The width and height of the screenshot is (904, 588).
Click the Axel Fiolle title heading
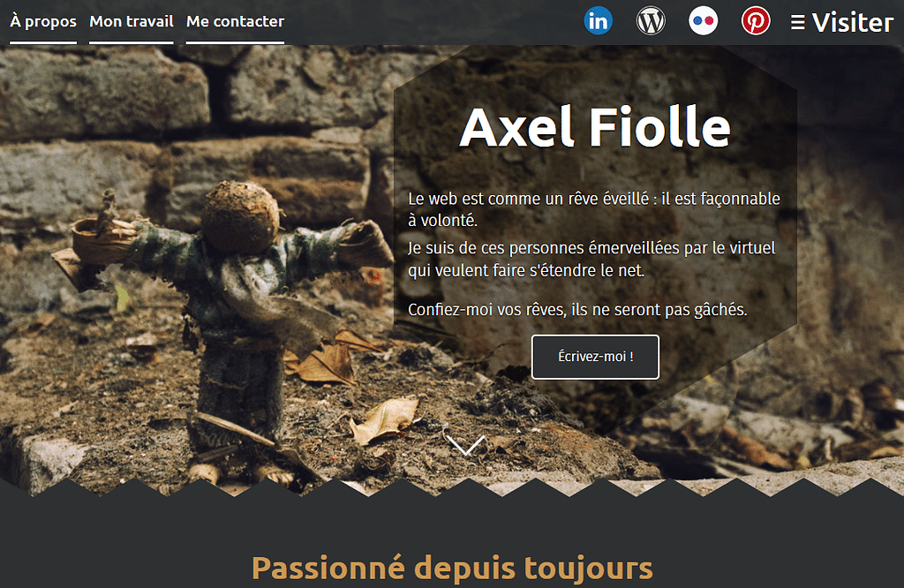(595, 127)
